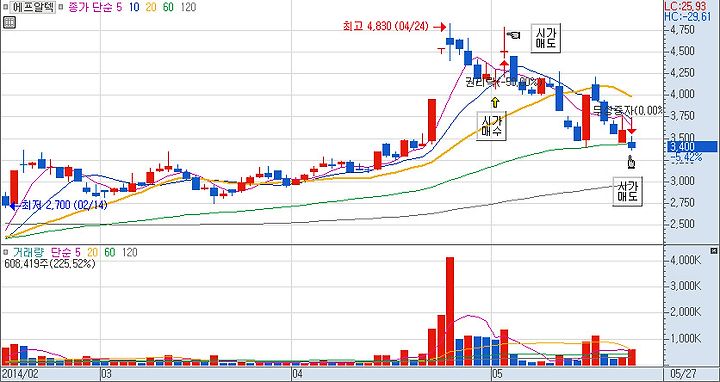Toggle the small square before 에프알텍
The height and width of the screenshot is (382, 720).
click(6, 8)
